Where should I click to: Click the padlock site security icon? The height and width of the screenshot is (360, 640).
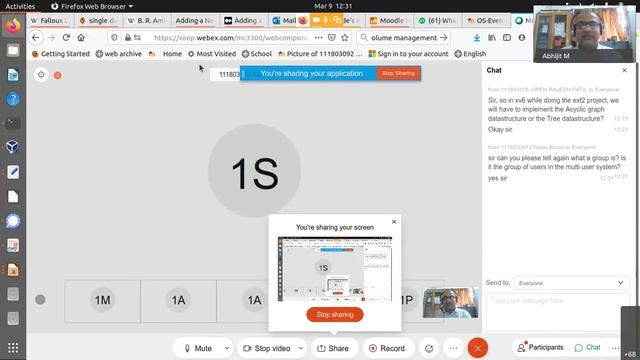(x=128, y=38)
